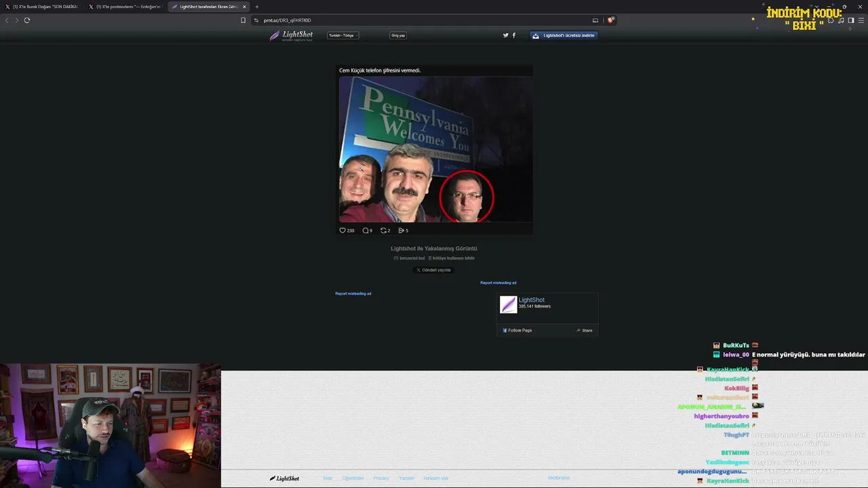Open the Skillbrains footer link

[559, 479]
